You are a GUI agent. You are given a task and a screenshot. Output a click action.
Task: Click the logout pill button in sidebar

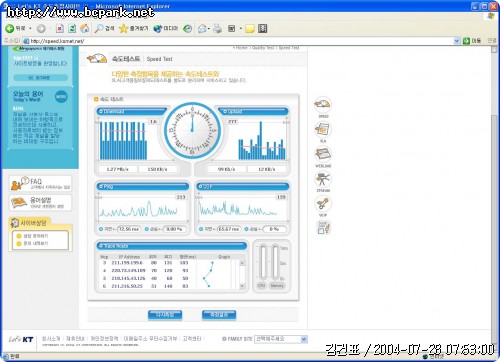(40, 78)
